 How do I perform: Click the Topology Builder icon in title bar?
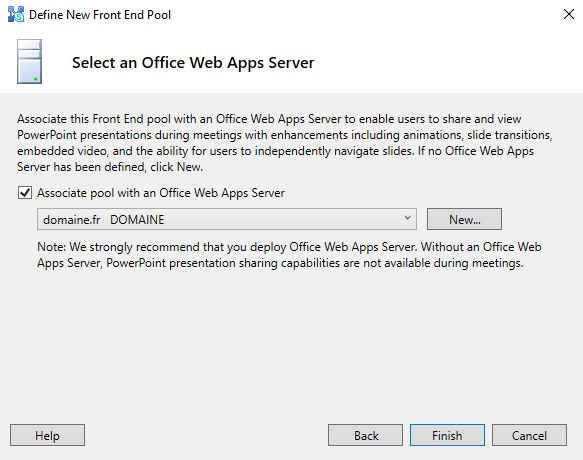16,15
